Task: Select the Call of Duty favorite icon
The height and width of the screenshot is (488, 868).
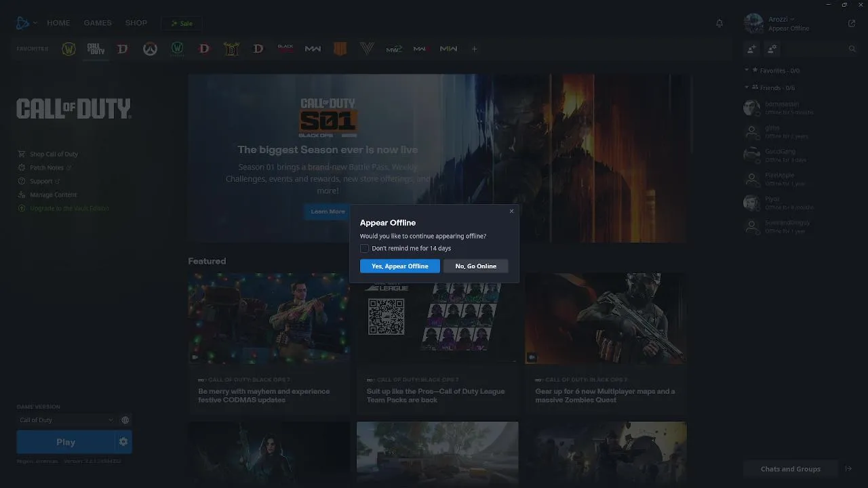Action: tap(96, 49)
